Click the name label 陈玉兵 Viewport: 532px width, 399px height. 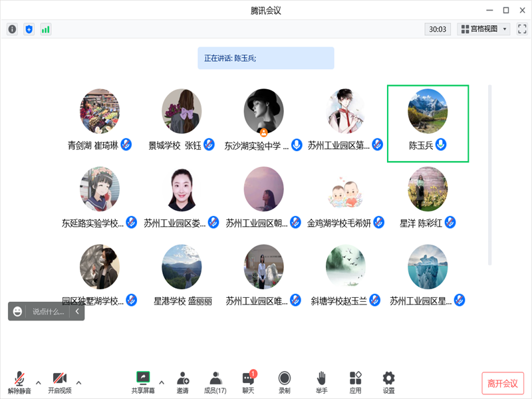pos(421,146)
